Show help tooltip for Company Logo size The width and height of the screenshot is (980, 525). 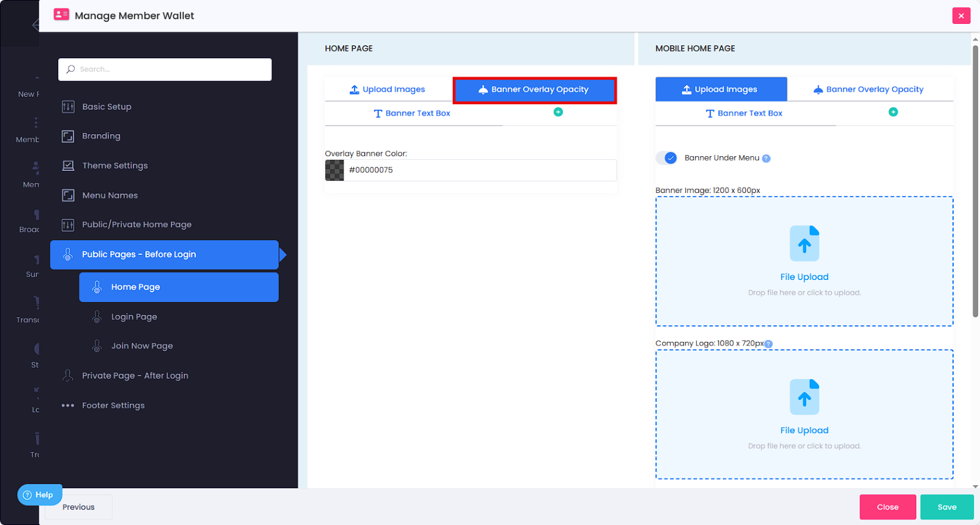[x=769, y=344]
